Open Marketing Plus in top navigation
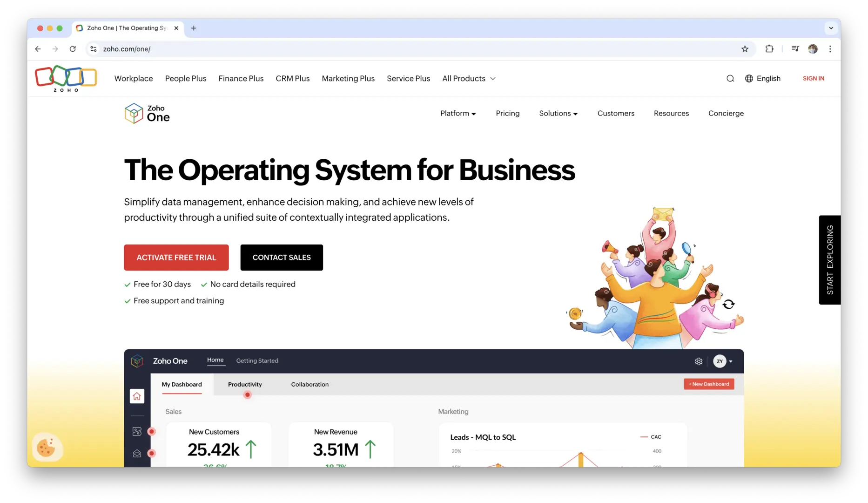 point(348,79)
